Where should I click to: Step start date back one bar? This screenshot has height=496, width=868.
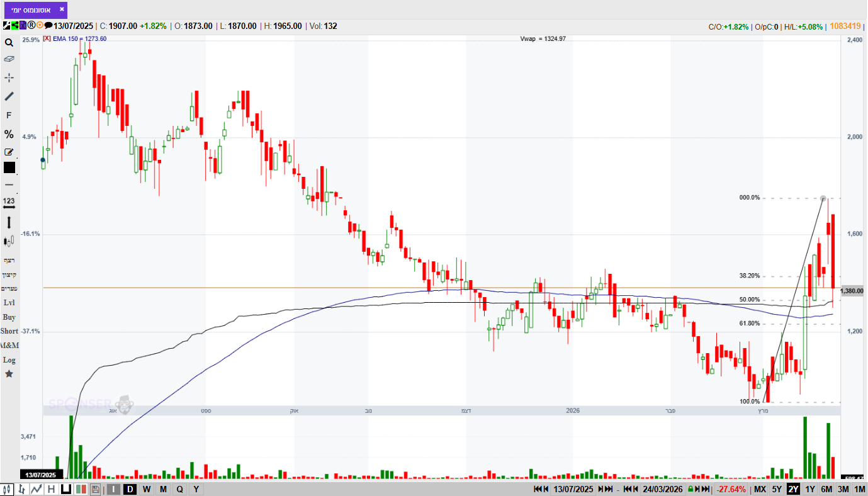pyautogui.click(x=546, y=489)
